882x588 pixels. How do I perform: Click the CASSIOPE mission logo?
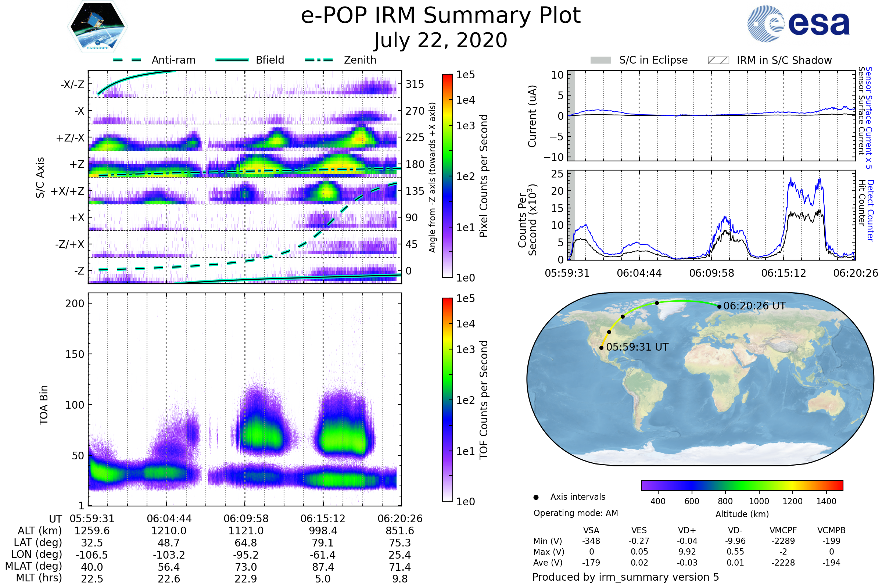pos(97,27)
